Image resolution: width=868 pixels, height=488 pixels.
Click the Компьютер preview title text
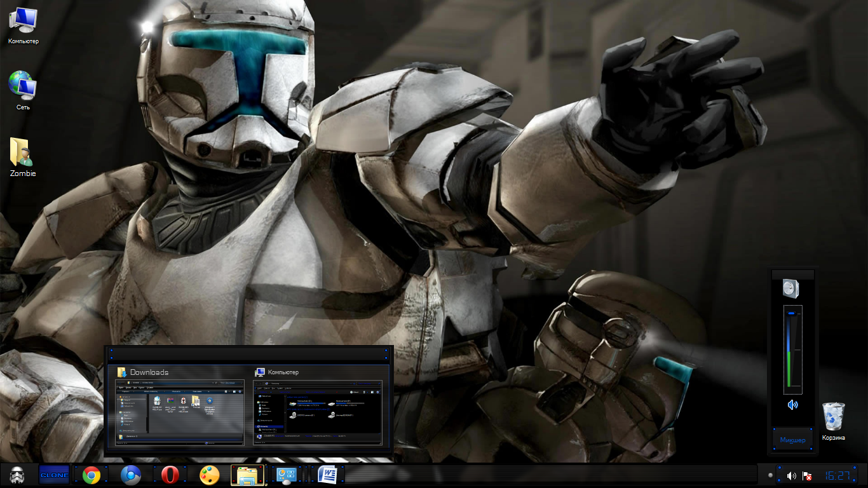click(x=283, y=372)
